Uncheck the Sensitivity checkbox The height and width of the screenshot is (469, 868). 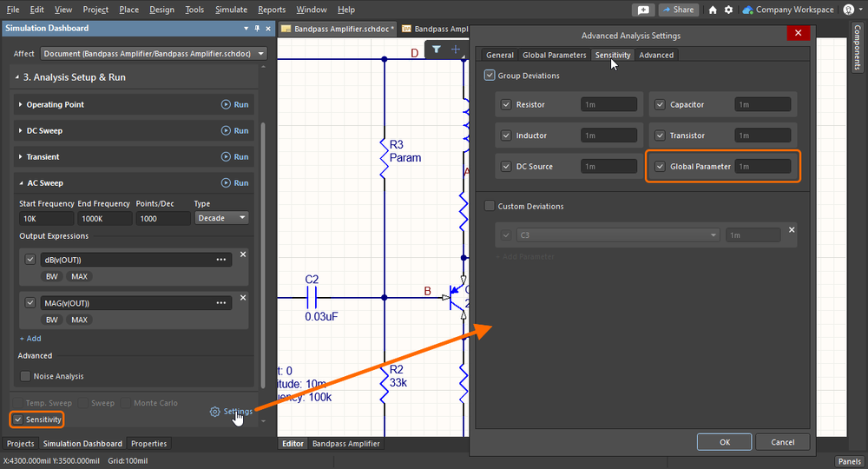point(18,419)
